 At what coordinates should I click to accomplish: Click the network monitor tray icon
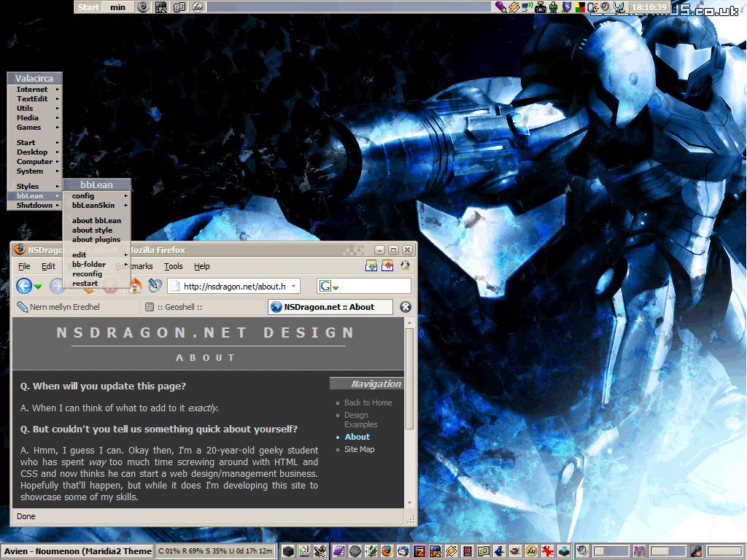[x=527, y=7]
